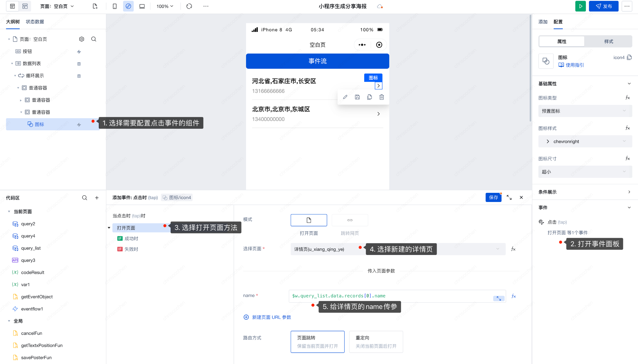The height and width of the screenshot is (364, 638).
Task: Switch to the 样式 tab
Action: coord(609,41)
